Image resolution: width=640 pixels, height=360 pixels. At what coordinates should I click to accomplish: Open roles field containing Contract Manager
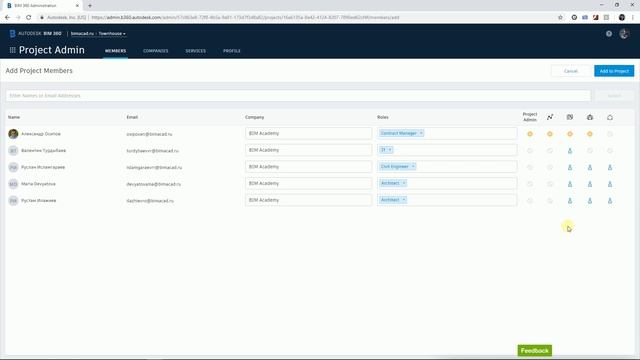(447, 133)
